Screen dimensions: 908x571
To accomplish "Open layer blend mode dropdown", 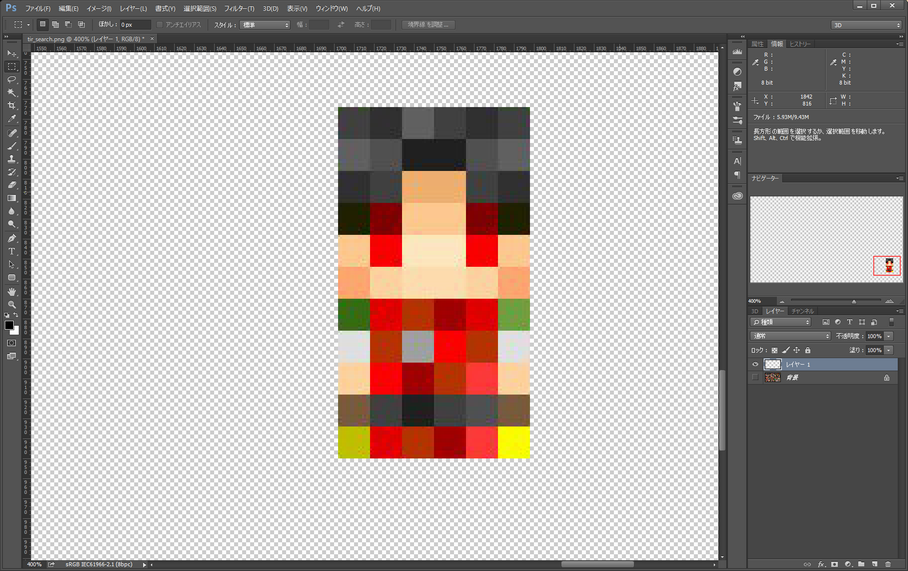I will [790, 336].
